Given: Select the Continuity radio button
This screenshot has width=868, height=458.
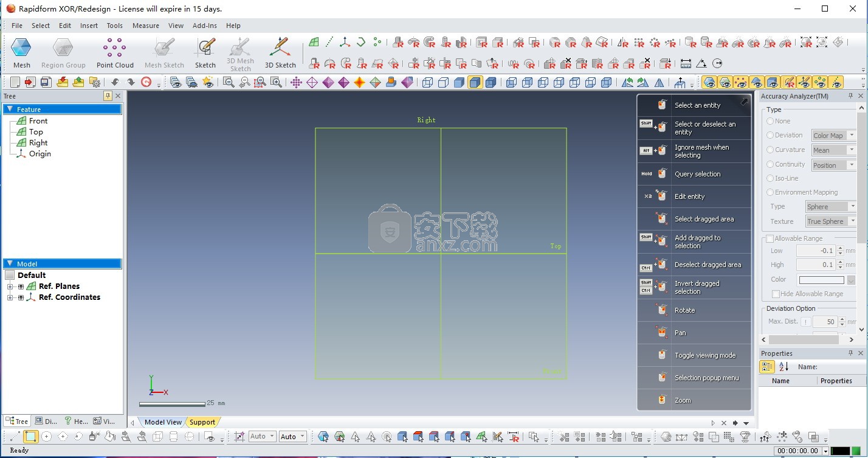Looking at the screenshot, I should click(770, 164).
